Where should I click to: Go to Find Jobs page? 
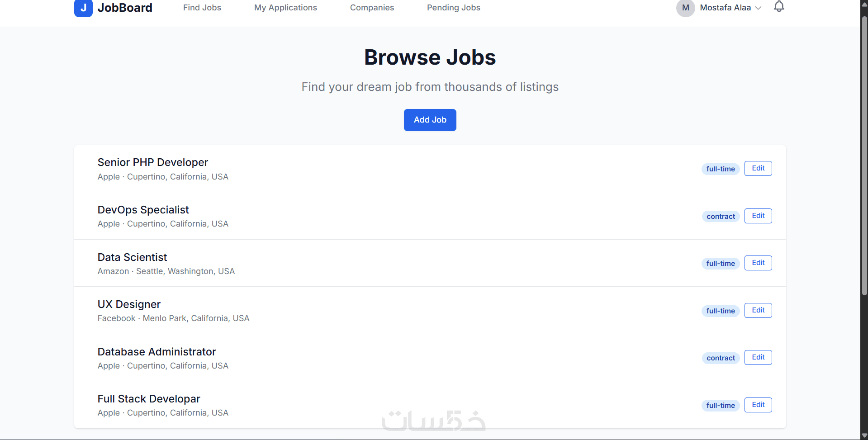click(x=202, y=8)
